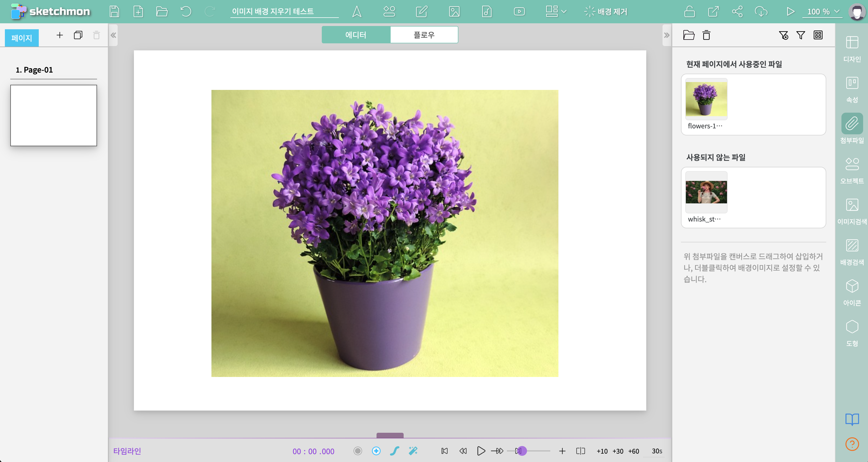This screenshot has width=868, height=462.
Task: Collapse the left page panel
Action: 113,35
